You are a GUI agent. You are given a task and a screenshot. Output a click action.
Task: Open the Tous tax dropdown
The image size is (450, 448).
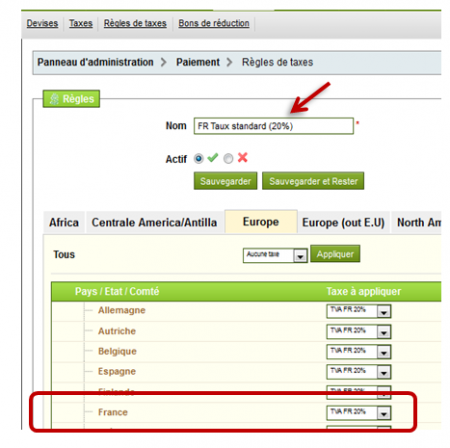pos(275,255)
